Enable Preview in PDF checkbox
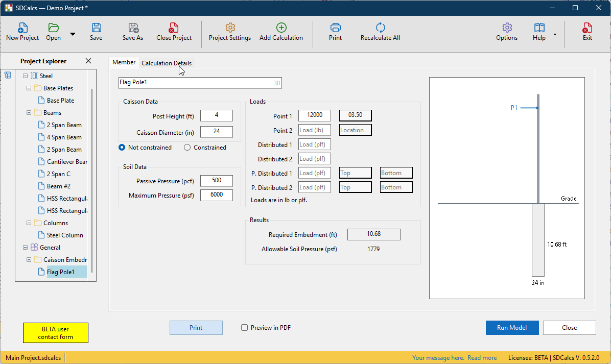The image size is (611, 364). [244, 328]
